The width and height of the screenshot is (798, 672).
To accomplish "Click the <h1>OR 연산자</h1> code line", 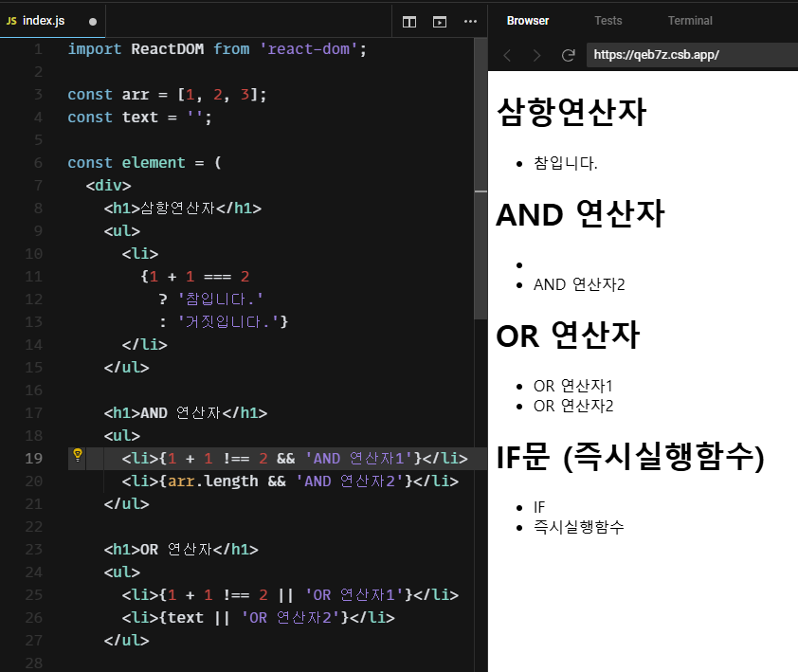I will 181,550.
